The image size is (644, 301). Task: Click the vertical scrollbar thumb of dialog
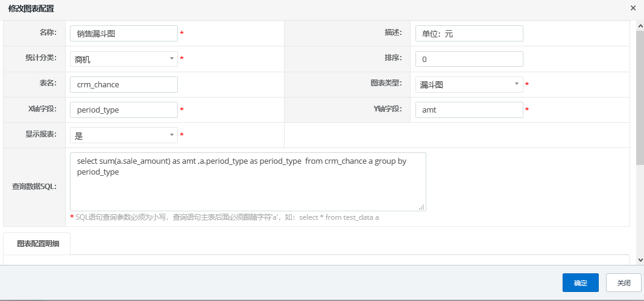(x=640, y=96)
